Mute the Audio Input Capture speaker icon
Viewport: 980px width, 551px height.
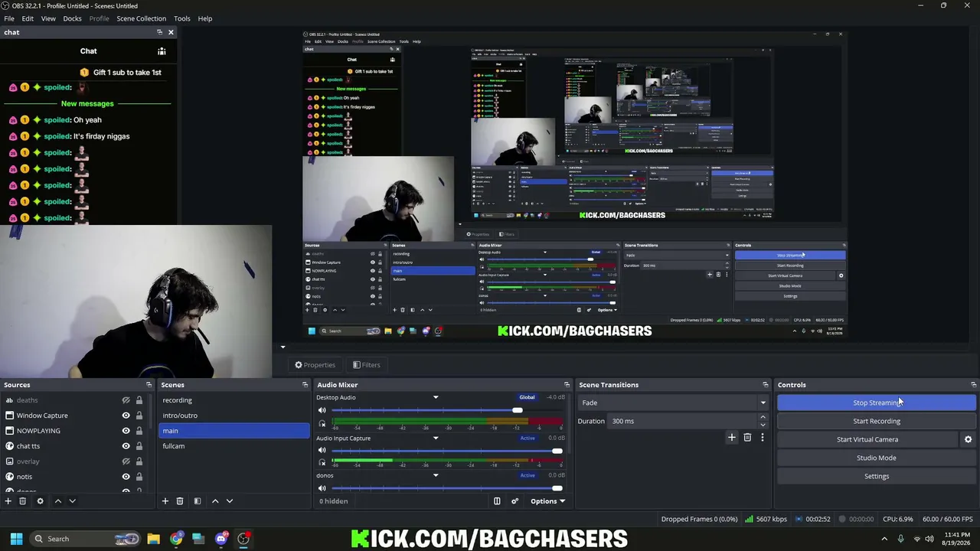tap(322, 451)
